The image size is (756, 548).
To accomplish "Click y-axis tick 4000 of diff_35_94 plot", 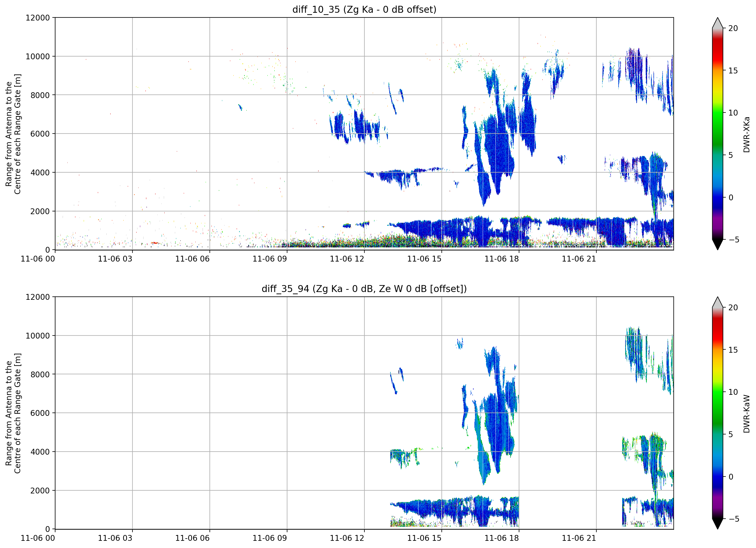I will 40,452.
